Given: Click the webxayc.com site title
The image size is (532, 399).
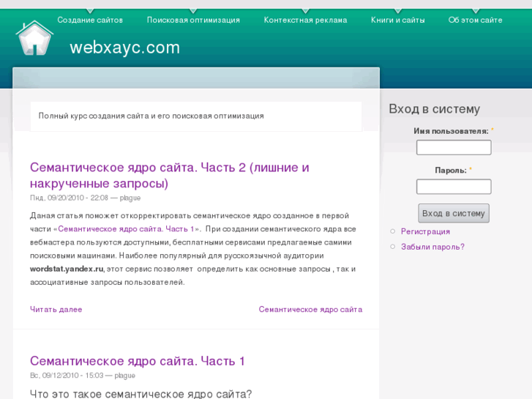Looking at the screenshot, I should click(x=124, y=48).
